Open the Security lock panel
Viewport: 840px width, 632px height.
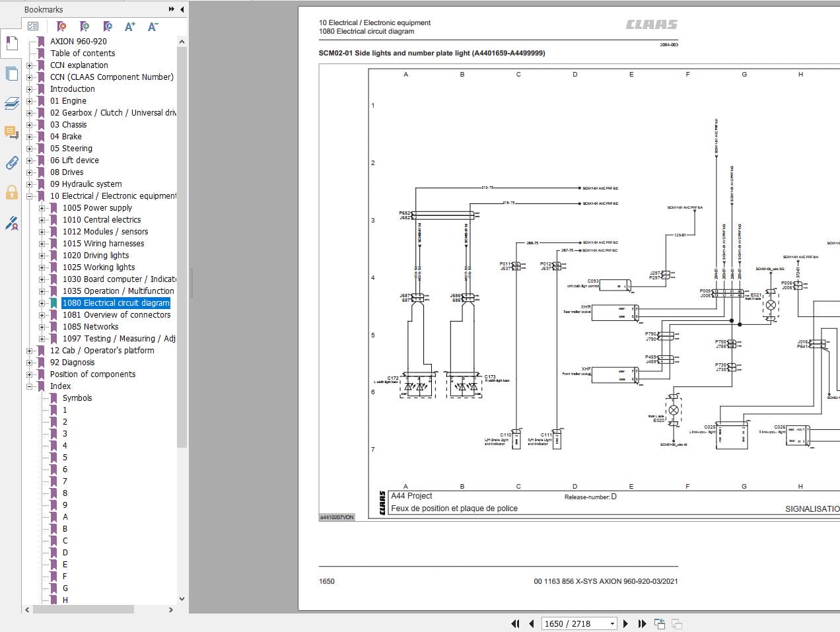click(x=11, y=192)
